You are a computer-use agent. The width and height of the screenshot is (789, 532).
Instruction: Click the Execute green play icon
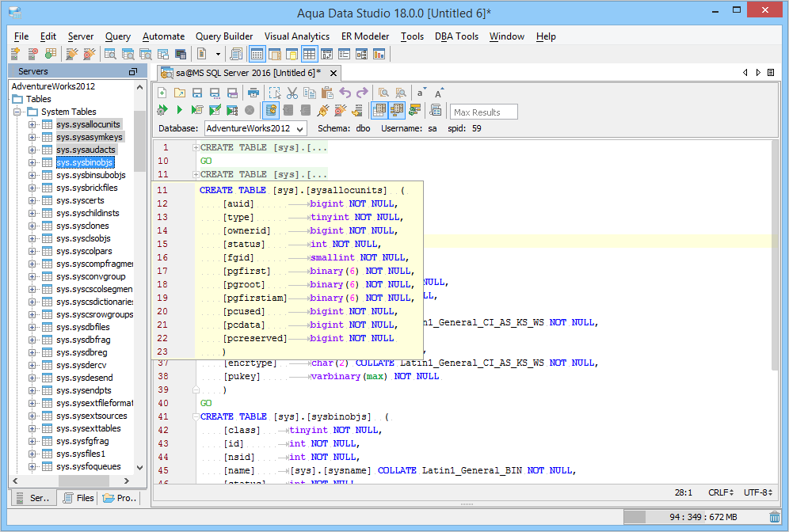point(180,110)
